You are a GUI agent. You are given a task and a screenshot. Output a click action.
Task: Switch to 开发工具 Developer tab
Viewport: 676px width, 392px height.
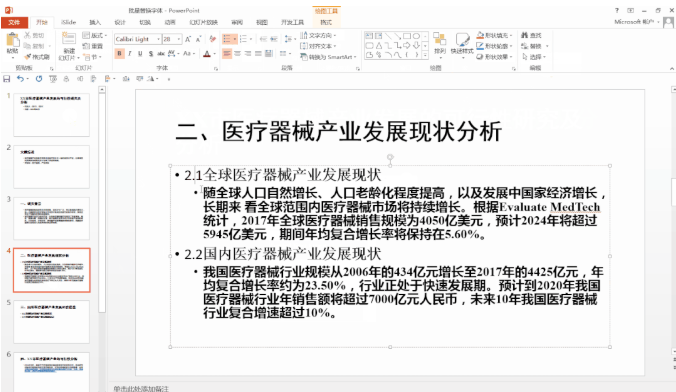292,22
